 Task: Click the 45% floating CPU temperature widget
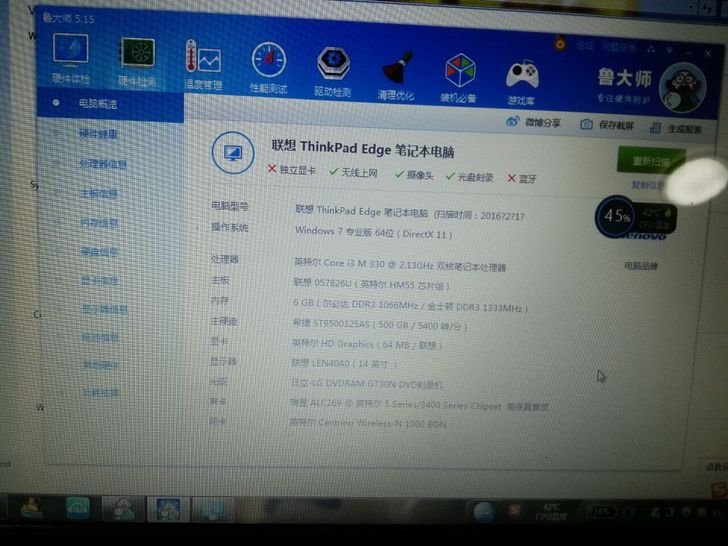(635, 217)
